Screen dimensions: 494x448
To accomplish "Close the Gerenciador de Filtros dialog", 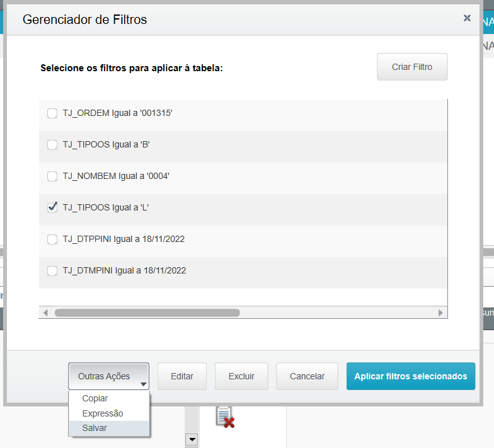I will coord(467,18).
